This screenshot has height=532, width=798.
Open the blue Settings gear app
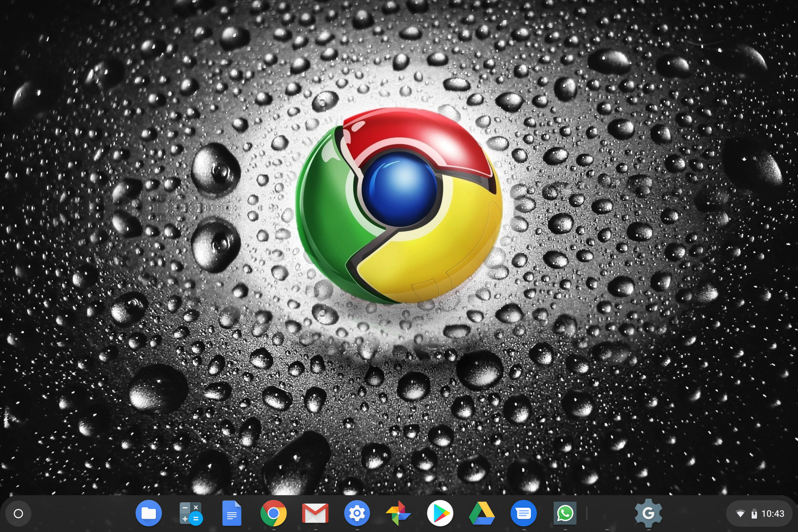pyautogui.click(x=357, y=514)
